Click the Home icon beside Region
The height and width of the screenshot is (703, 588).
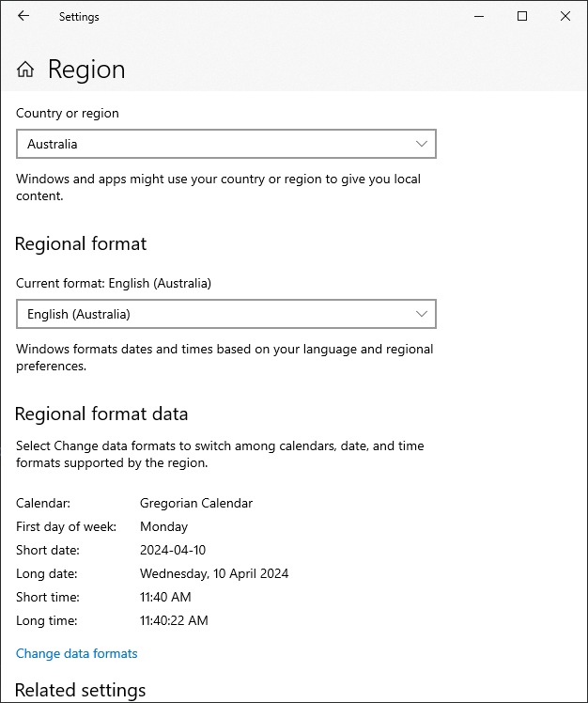coord(25,70)
